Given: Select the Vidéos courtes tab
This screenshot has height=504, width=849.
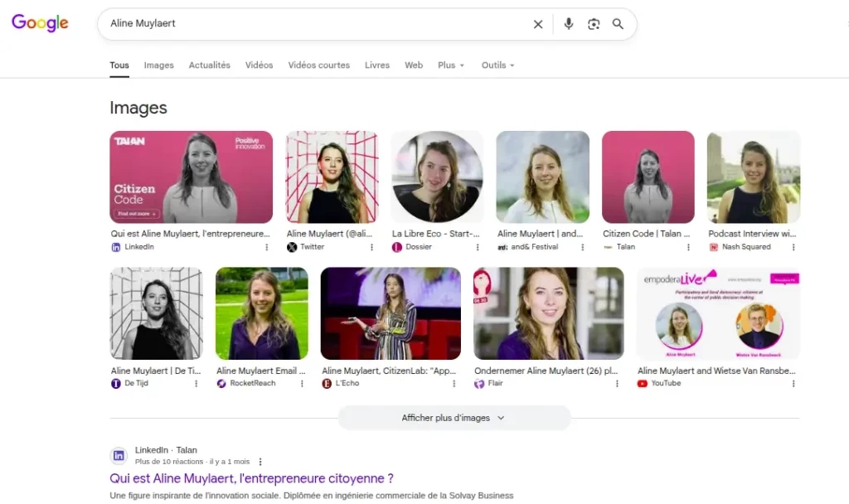Looking at the screenshot, I should coord(318,65).
